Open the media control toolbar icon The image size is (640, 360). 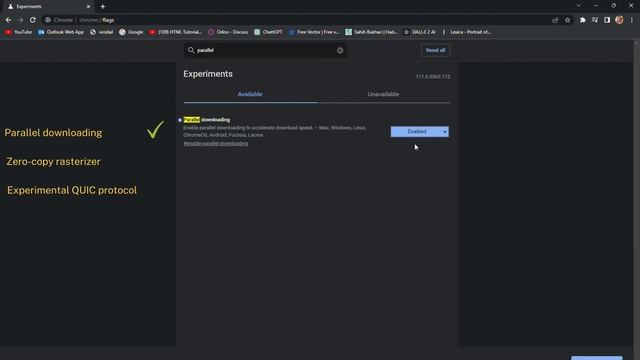click(595, 20)
